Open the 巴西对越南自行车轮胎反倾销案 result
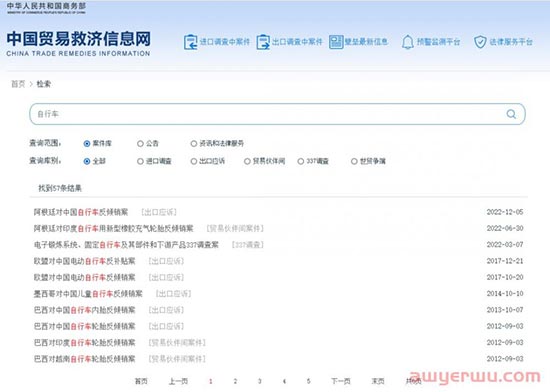Image resolution: width=550 pixels, height=392 pixels. [x=85, y=359]
